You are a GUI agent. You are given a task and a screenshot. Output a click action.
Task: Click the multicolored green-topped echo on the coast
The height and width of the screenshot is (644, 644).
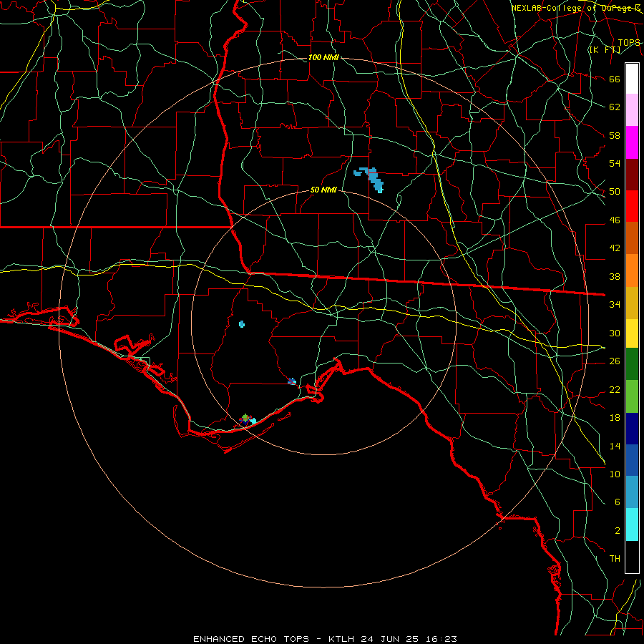point(246,419)
